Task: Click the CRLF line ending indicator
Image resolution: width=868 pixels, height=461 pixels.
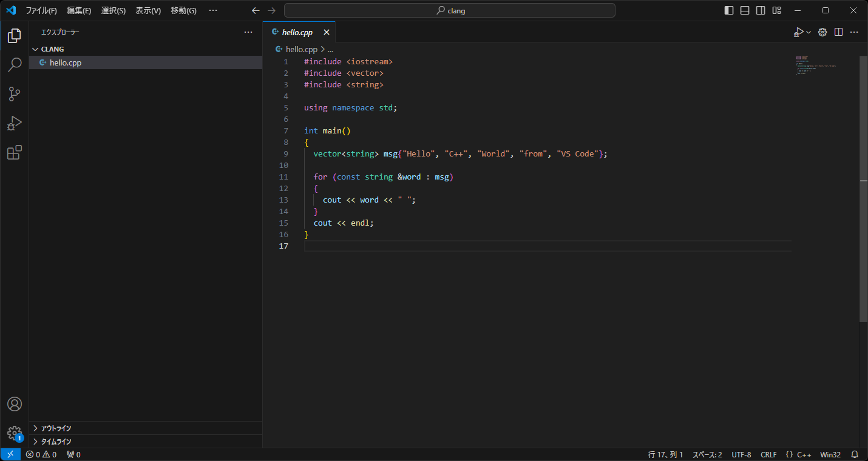Action: pos(768,454)
